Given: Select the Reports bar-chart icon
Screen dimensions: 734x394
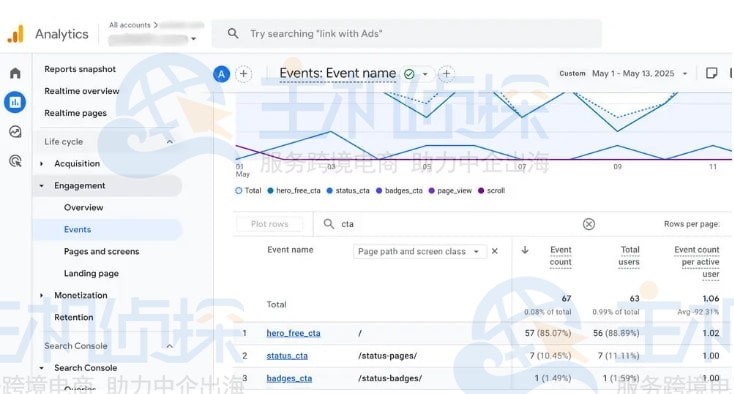Looking at the screenshot, I should pyautogui.click(x=15, y=102).
